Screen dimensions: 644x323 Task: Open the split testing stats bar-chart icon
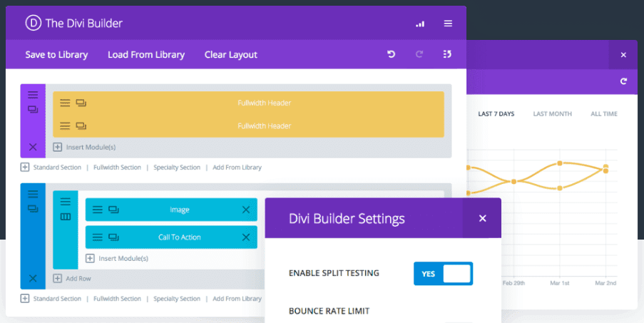[x=420, y=24]
